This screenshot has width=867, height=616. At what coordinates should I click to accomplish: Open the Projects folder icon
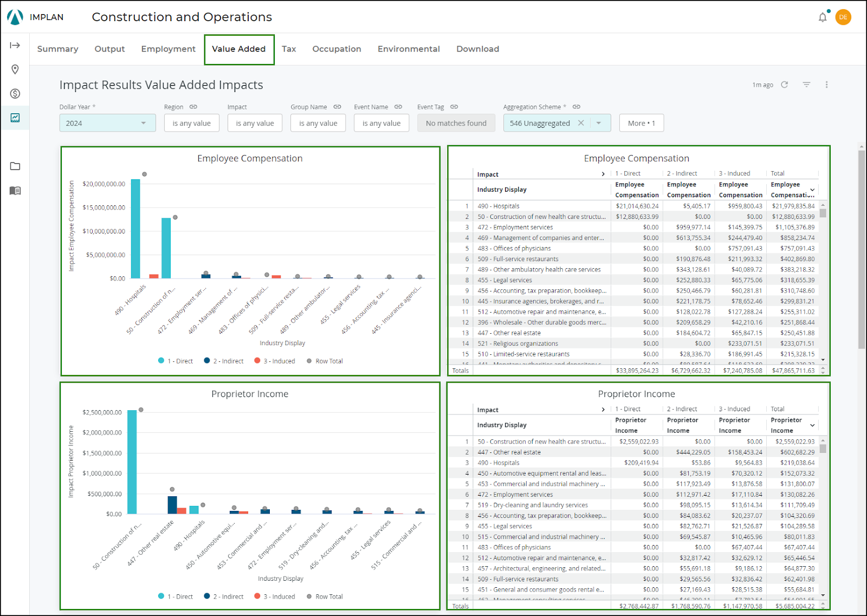[x=15, y=166]
